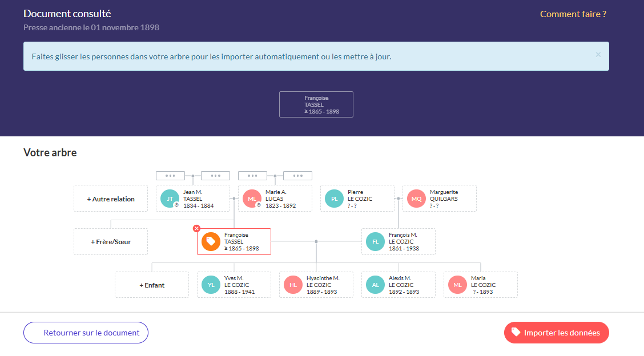Click the HL avatar of Hyacinthe M. Le Cozic
Image resolution: width=644 pixels, height=356 pixels.
293,285
